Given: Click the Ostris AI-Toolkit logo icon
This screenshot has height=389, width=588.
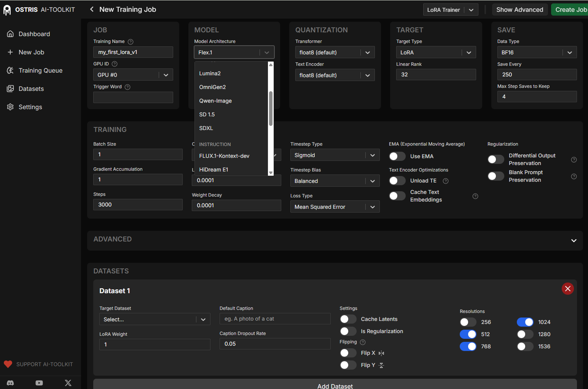Looking at the screenshot, I should tap(7, 10).
